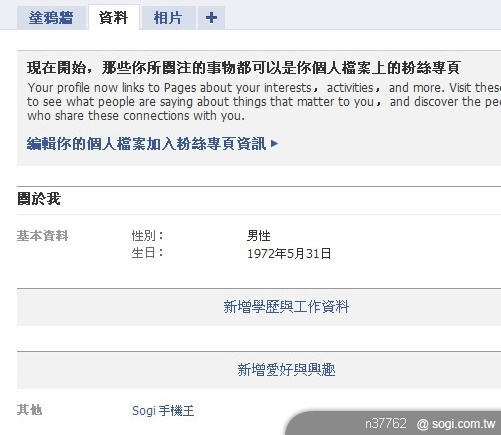Screen dimensions: 501x435
Task: Click the birthday value 1972年5月31日
Action: (x=289, y=254)
